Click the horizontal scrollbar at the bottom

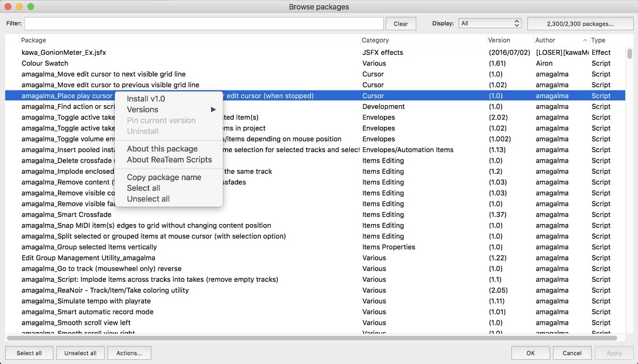tap(312, 338)
